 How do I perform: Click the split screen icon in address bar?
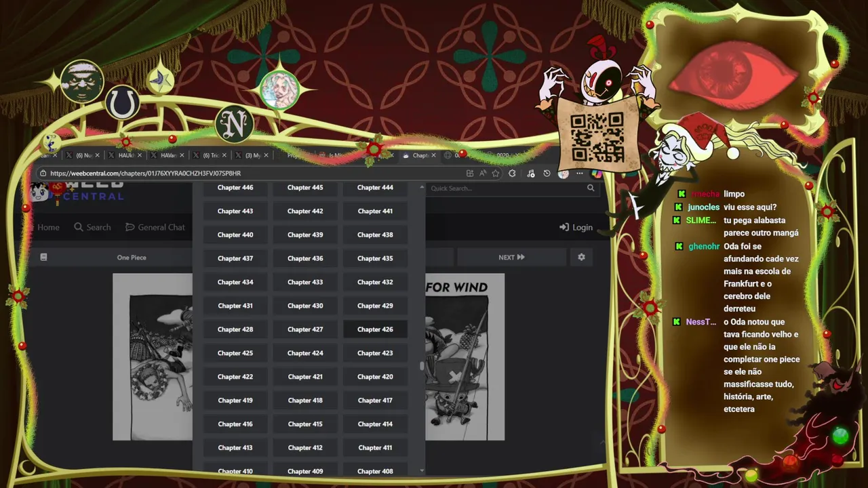(470, 174)
